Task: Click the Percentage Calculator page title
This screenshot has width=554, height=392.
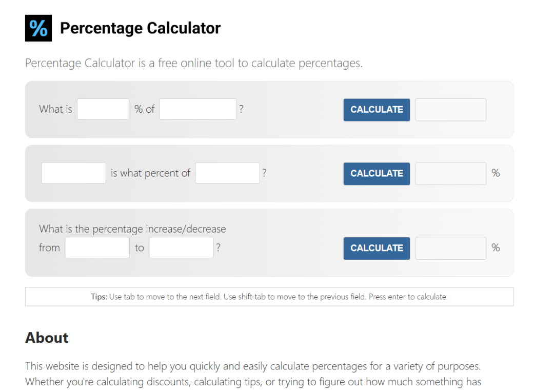Action: coord(140,28)
